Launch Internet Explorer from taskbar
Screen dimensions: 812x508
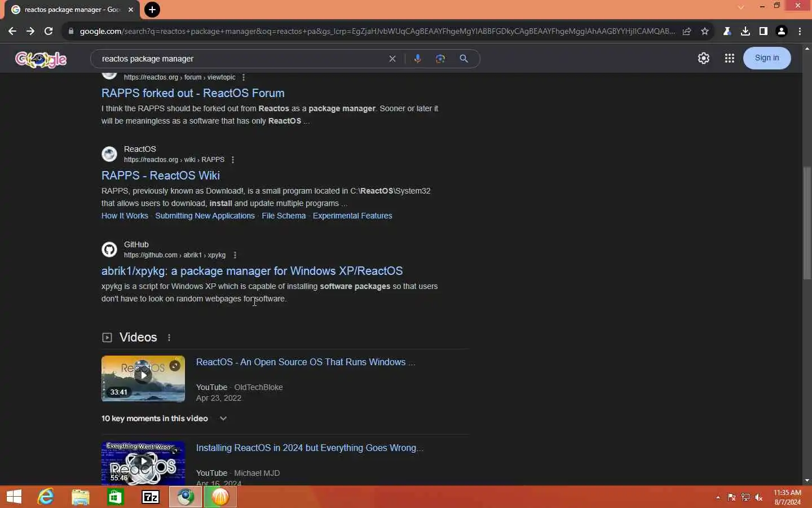[x=46, y=497]
